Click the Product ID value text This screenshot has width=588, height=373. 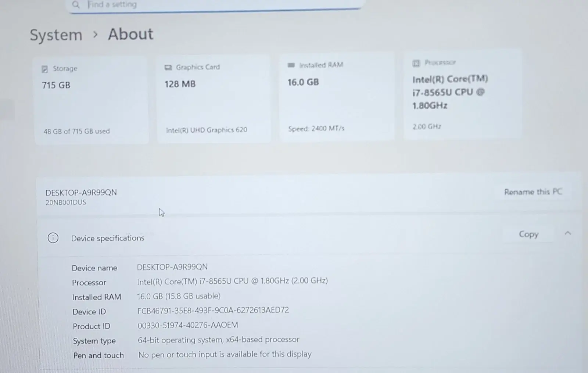point(188,325)
